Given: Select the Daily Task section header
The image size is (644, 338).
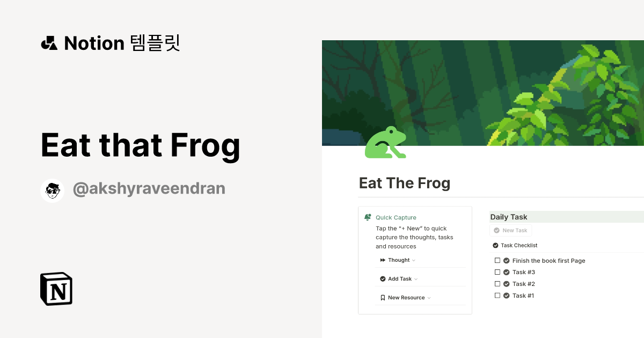Looking at the screenshot, I should [x=508, y=217].
